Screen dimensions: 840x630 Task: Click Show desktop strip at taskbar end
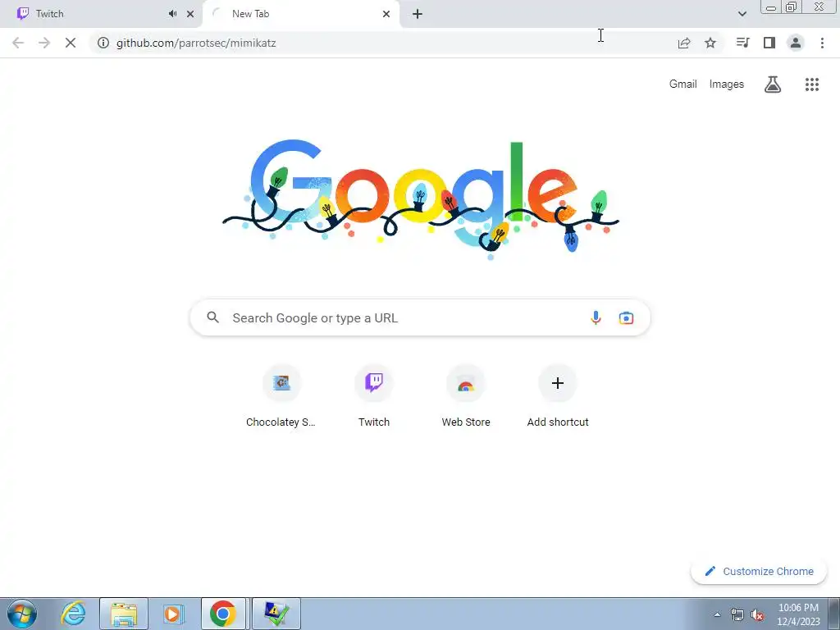(834, 614)
